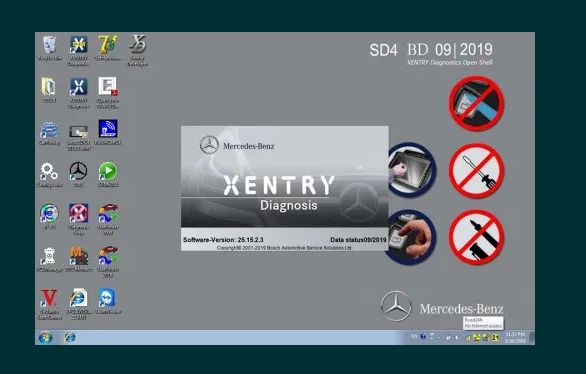
Task: Open the Internet Explorer document shortcut on desktop
Action: coord(78,304)
